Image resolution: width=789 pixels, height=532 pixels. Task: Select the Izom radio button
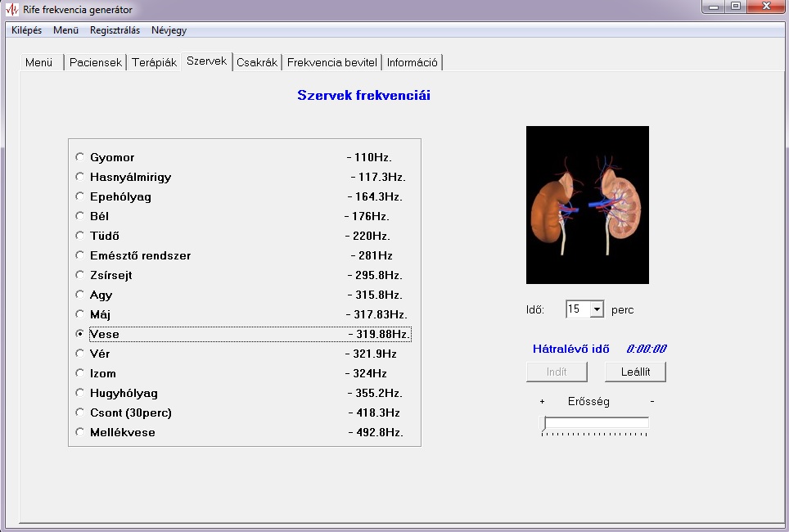click(x=79, y=373)
